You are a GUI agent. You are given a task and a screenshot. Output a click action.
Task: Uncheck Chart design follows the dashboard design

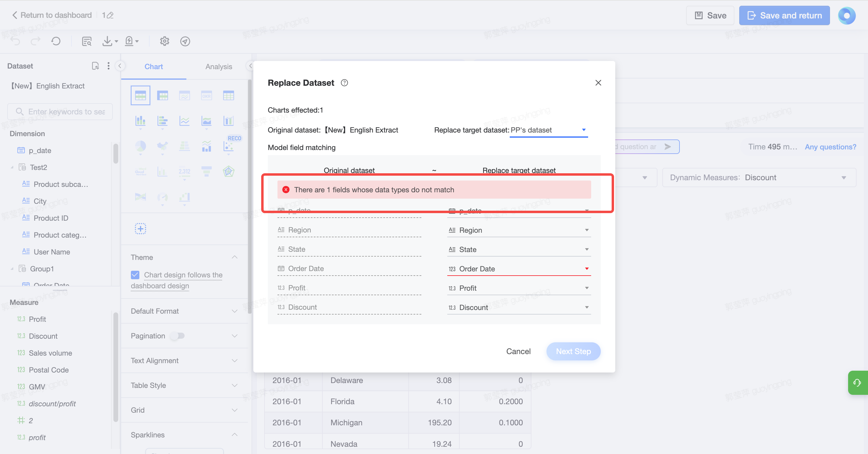click(x=135, y=275)
